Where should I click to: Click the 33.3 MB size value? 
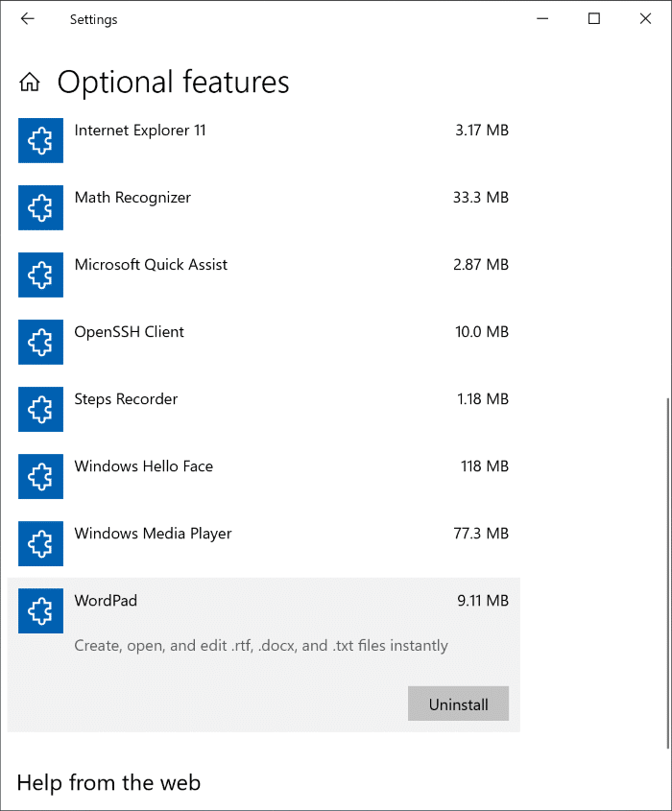coord(481,198)
